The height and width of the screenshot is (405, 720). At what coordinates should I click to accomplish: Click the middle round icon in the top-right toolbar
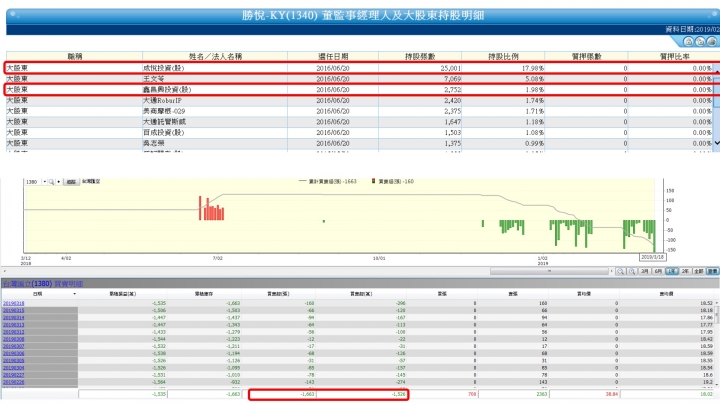700,42
